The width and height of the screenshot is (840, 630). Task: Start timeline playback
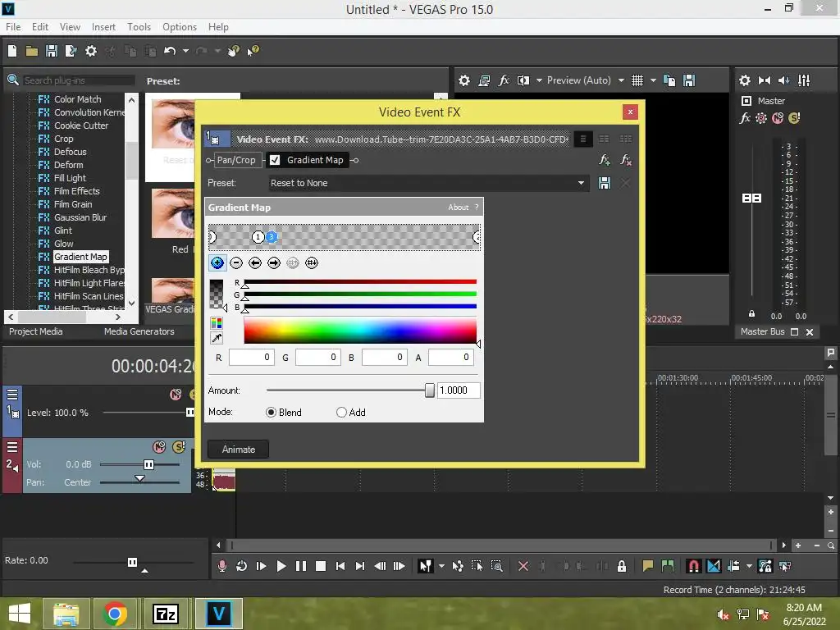281,566
